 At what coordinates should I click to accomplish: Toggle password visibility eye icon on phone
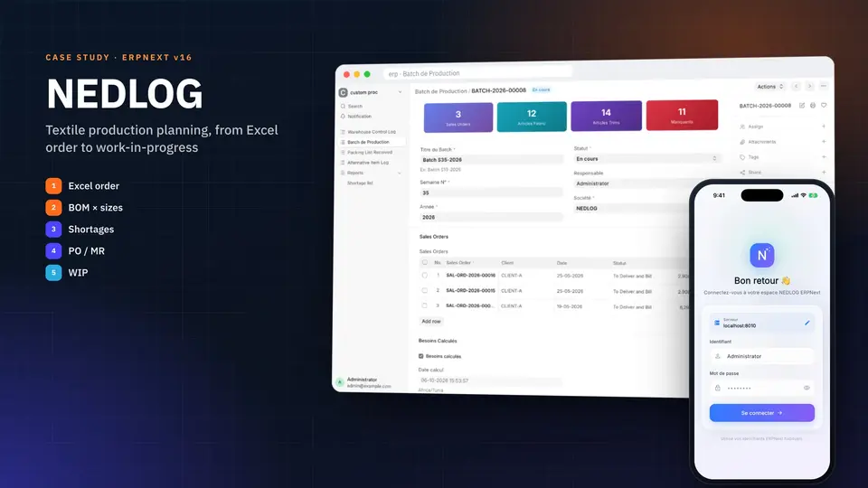pyautogui.click(x=807, y=388)
